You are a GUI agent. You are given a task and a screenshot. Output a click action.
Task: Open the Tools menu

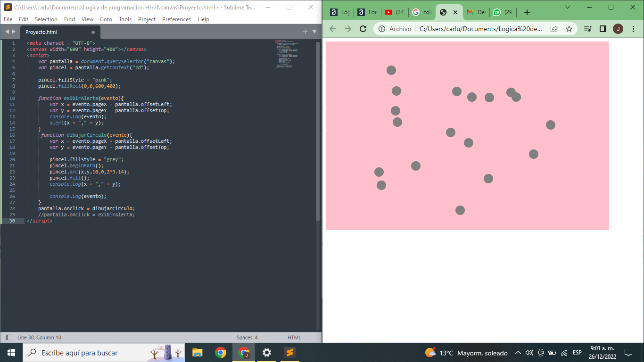coord(125,19)
